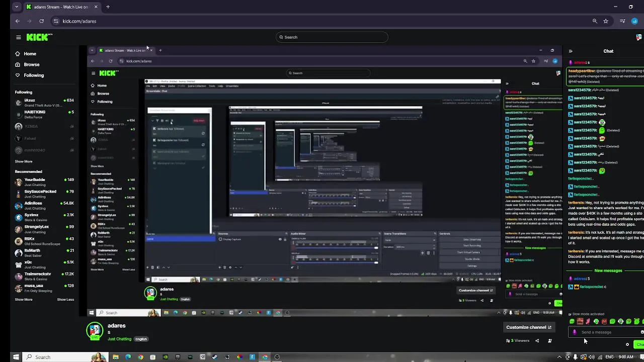This screenshot has height=362, width=644.
Task: Open Microsoft Edge from the taskbar
Action: (128, 357)
